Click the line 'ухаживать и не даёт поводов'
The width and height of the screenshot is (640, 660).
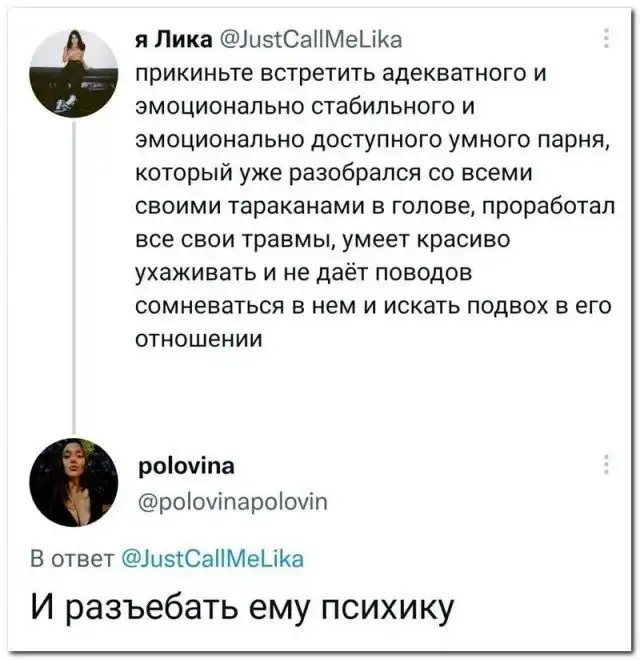pos(304,273)
